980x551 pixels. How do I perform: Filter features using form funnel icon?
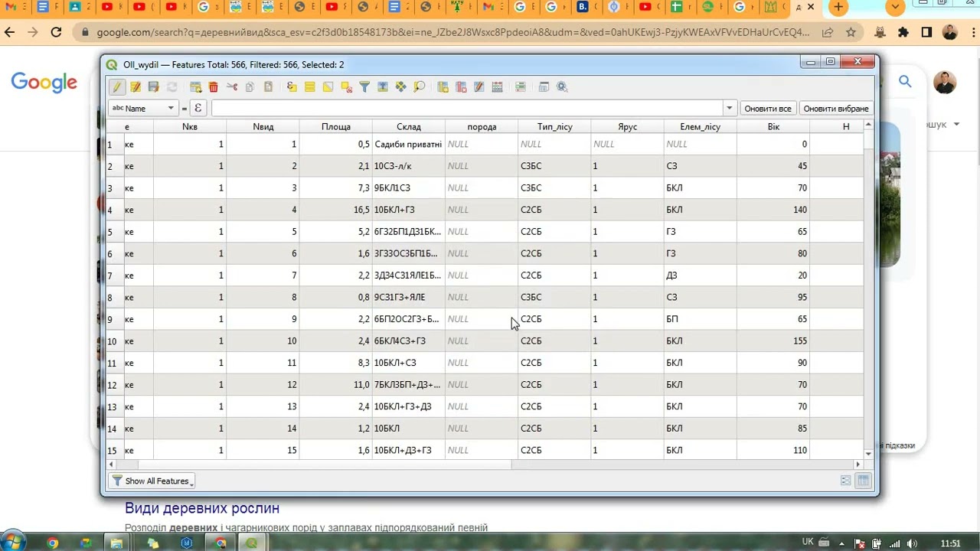point(364,87)
